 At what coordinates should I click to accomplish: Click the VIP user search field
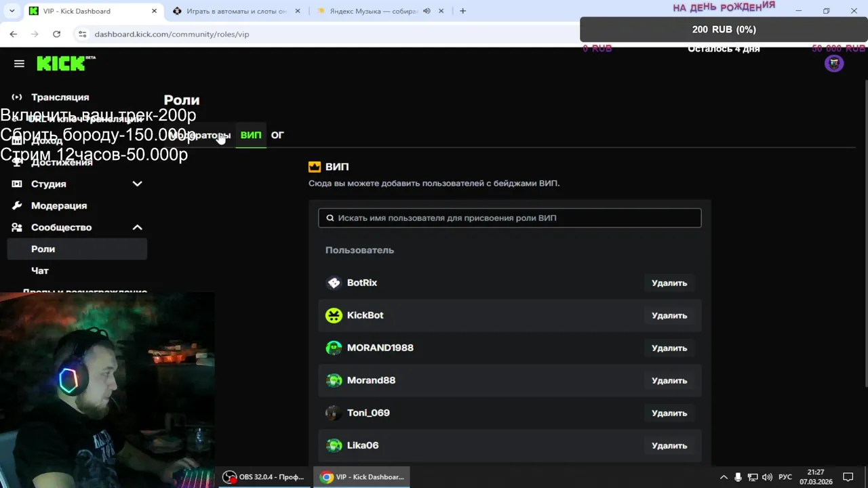pyautogui.click(x=509, y=218)
